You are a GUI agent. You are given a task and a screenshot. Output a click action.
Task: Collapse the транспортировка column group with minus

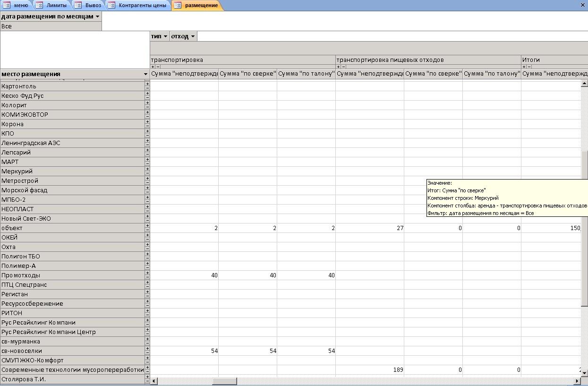click(158, 67)
